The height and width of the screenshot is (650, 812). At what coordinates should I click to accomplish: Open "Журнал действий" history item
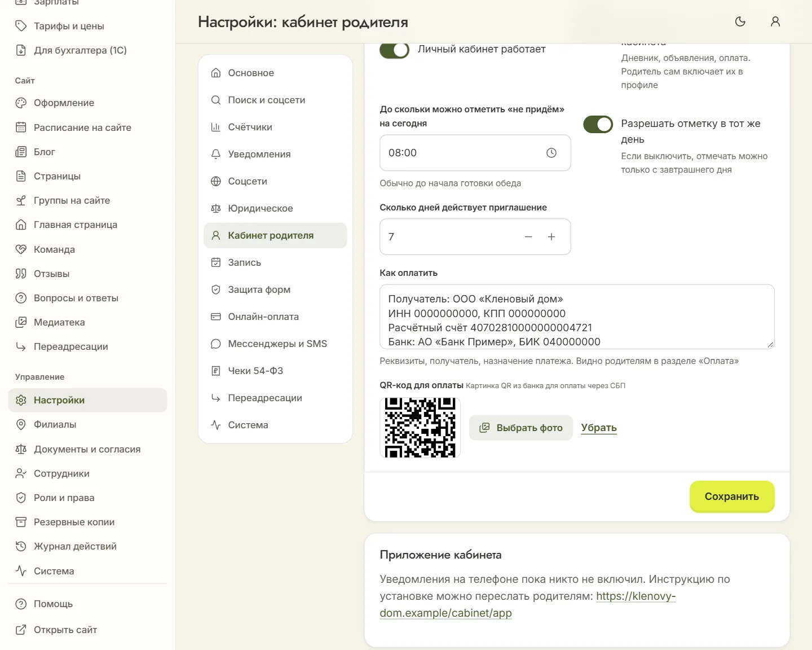(x=87, y=546)
